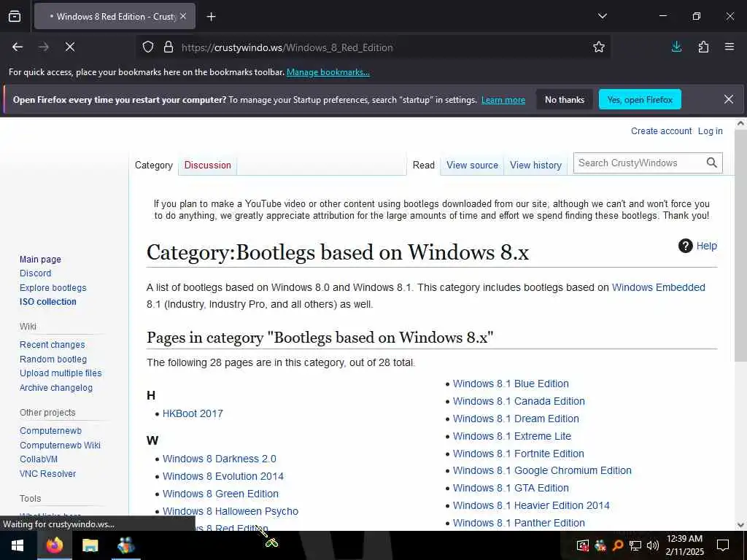The image size is (747, 560).
Task: Open Windows 8.1 Extreme Lite page
Action: click(512, 436)
